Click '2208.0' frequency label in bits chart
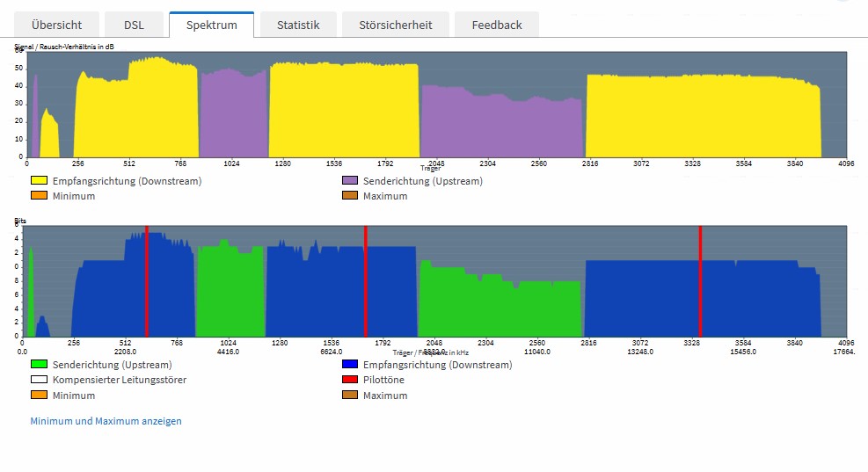Image resolution: width=868 pixels, height=472 pixels. click(125, 352)
